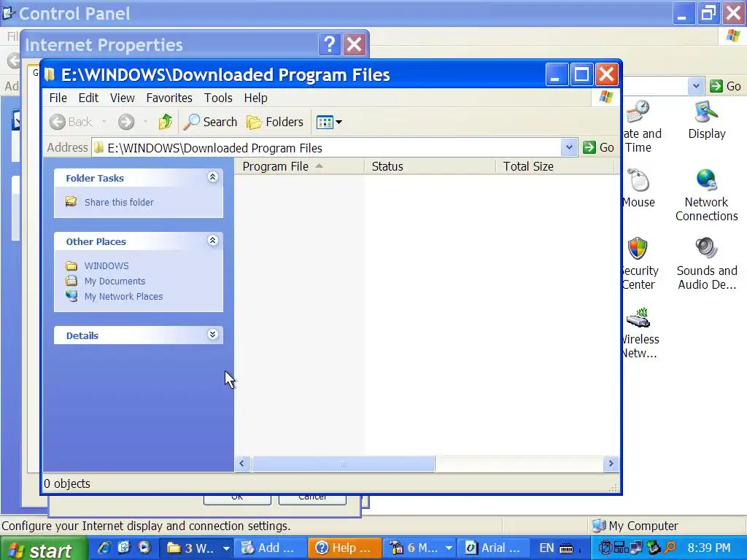Sort by Total Size column header

pos(555,166)
